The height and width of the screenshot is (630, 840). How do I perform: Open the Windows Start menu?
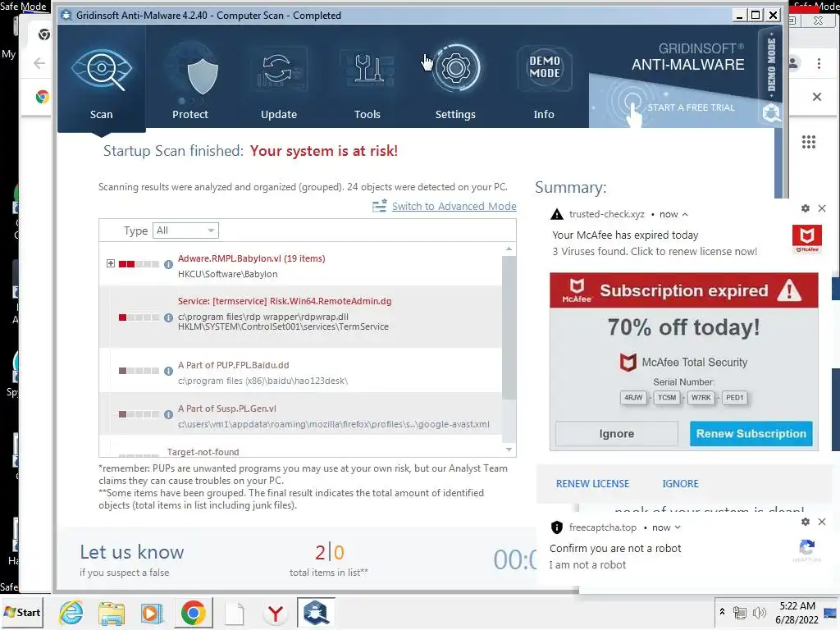[22, 612]
